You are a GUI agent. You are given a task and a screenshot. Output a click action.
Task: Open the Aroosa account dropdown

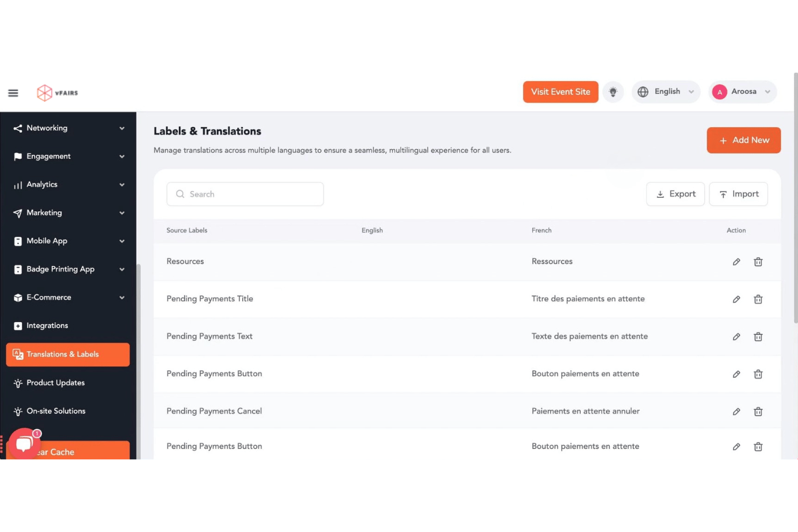point(742,92)
